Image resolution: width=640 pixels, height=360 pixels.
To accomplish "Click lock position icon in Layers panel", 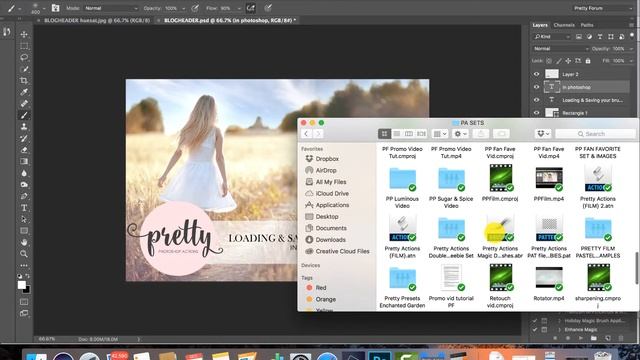I will click(568, 61).
